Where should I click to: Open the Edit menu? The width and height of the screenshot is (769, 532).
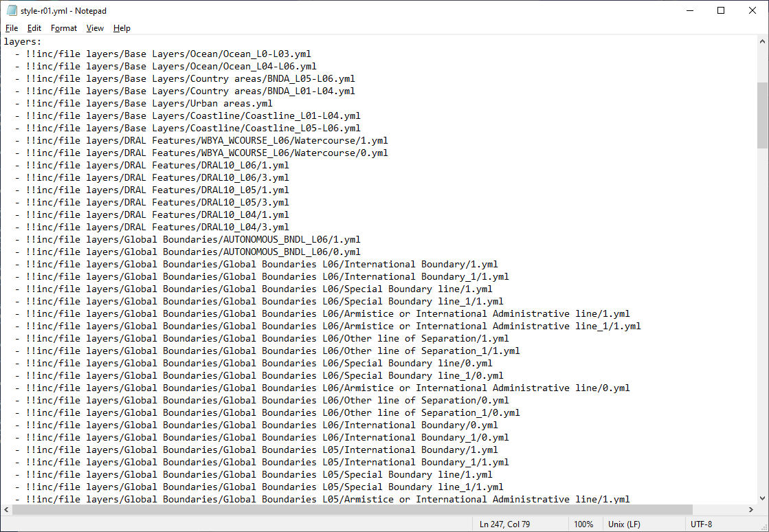[34, 28]
